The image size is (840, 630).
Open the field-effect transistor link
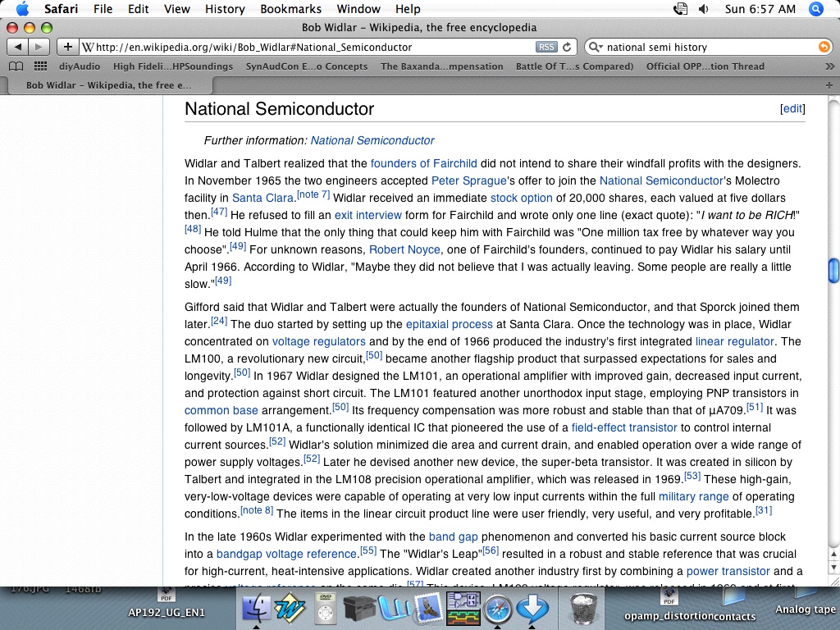coord(624,427)
